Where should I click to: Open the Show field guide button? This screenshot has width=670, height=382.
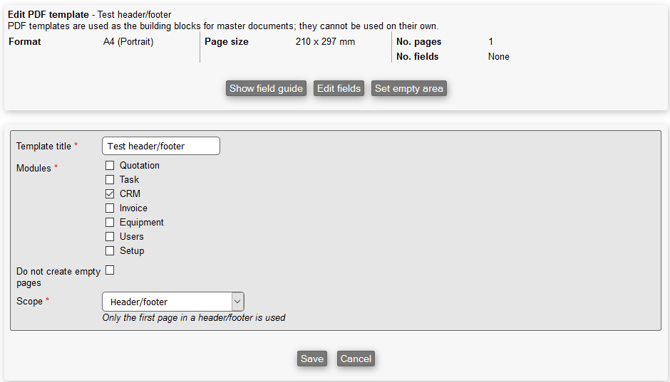(266, 88)
